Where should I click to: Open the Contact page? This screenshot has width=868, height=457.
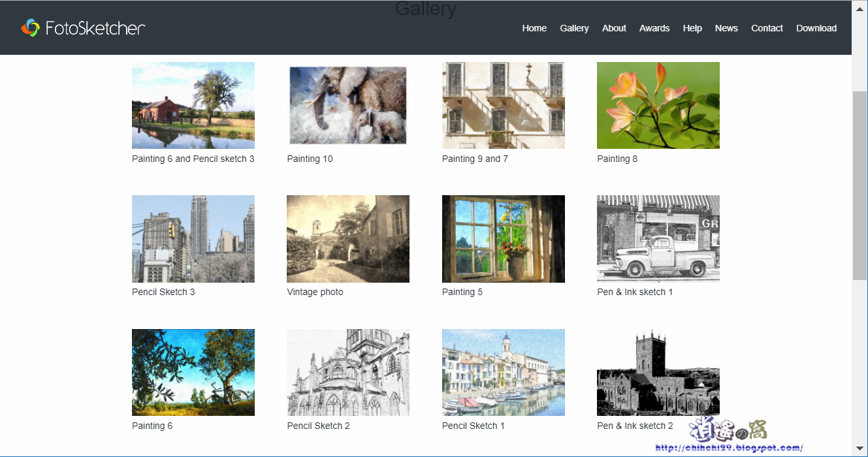coord(767,28)
